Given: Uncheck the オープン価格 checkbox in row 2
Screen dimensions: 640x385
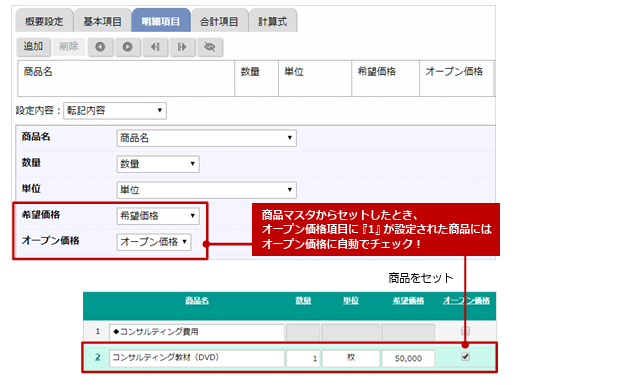Looking at the screenshot, I should [465, 357].
